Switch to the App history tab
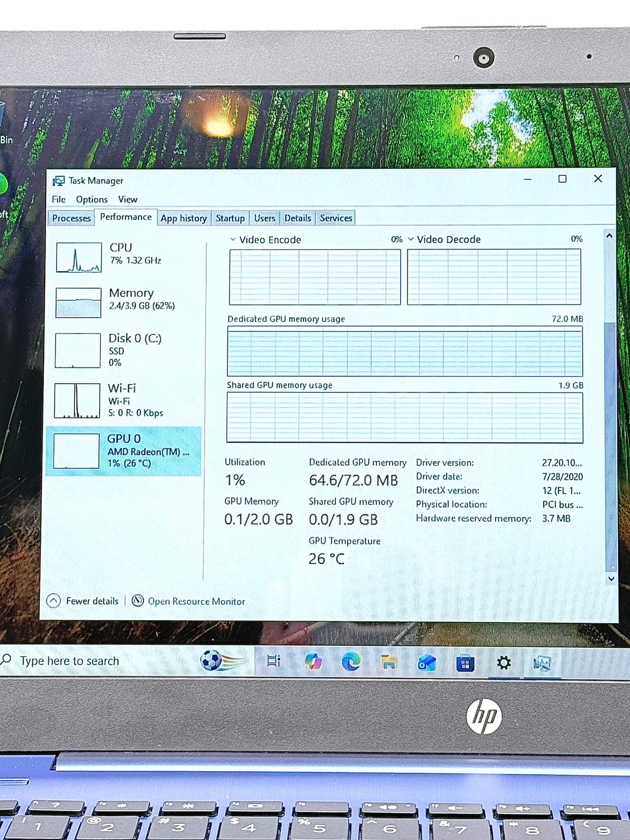Image resolution: width=630 pixels, height=840 pixels. 184,218
